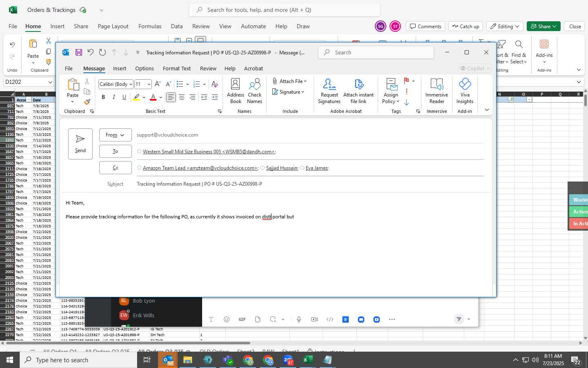Viewport: 588px width, 368px height.
Task: Click the Check Names icon
Action: click(x=254, y=91)
